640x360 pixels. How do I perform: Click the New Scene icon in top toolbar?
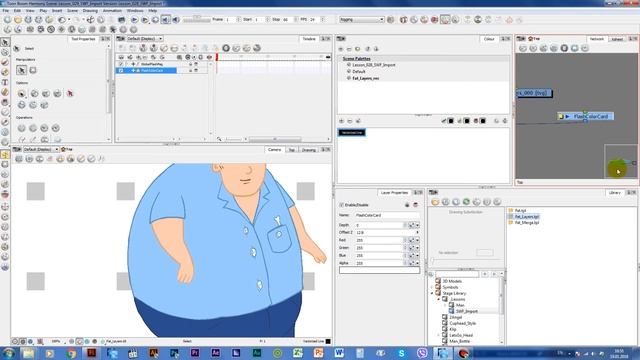tap(7, 20)
